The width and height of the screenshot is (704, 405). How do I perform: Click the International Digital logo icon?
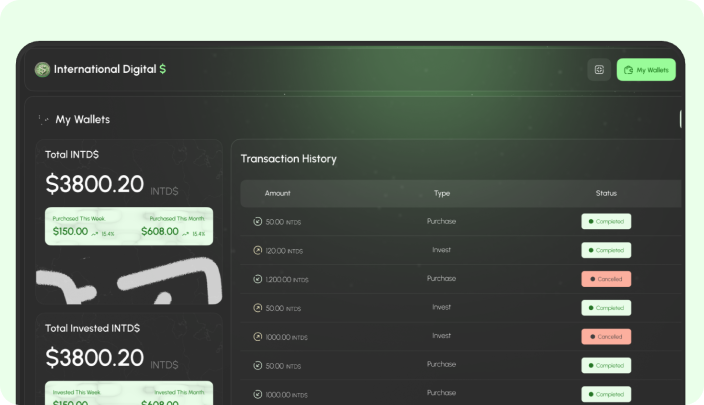42,70
